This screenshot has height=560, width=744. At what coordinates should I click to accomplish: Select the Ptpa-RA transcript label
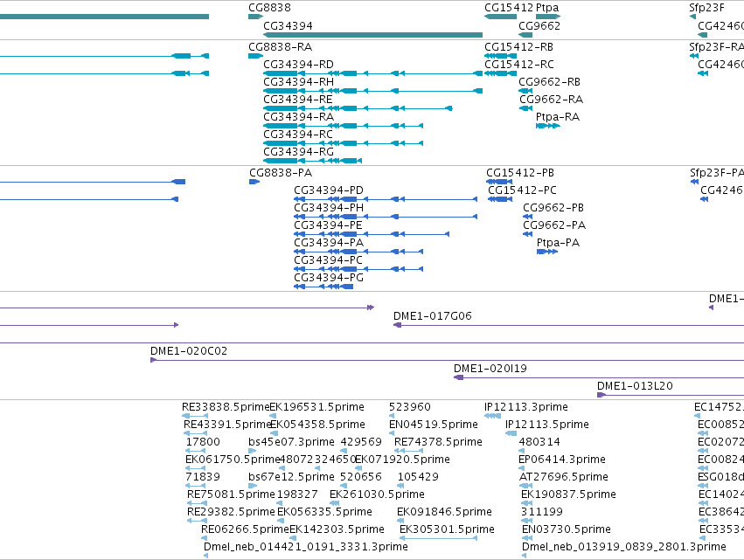point(558,117)
